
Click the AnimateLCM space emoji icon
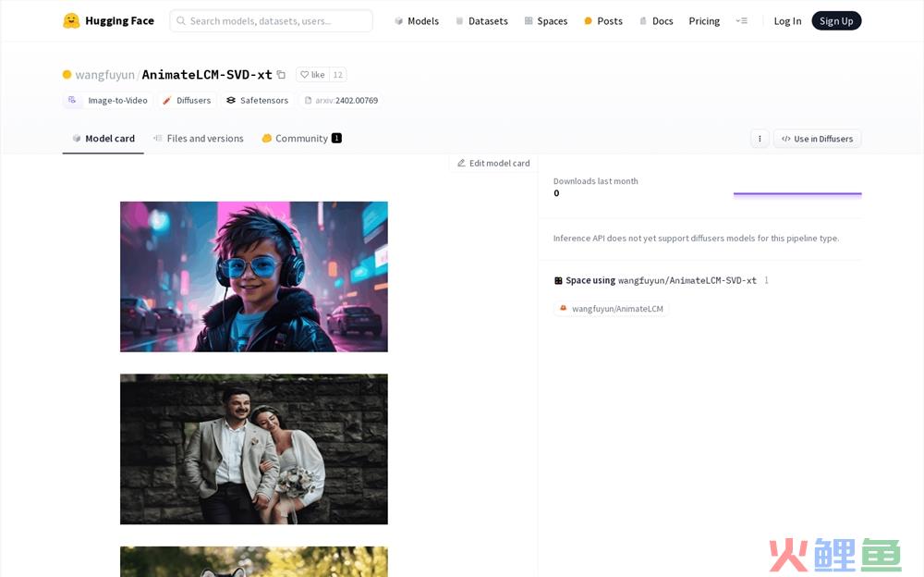coord(563,308)
